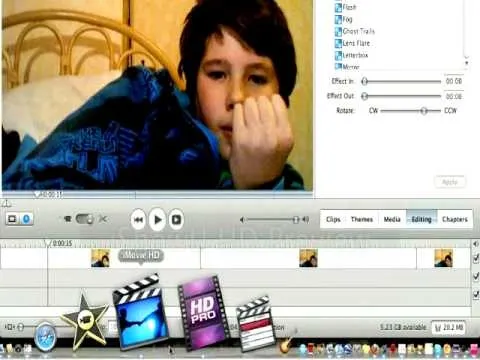Viewport: 480px width, 360px height.
Task: Uncheck the video track audio checkbox
Action: 476,258
